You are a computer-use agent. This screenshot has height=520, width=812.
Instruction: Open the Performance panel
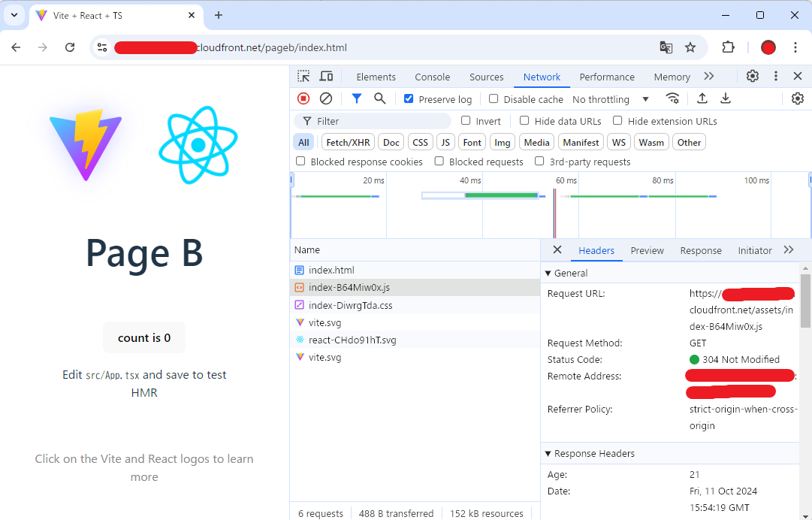(x=607, y=77)
